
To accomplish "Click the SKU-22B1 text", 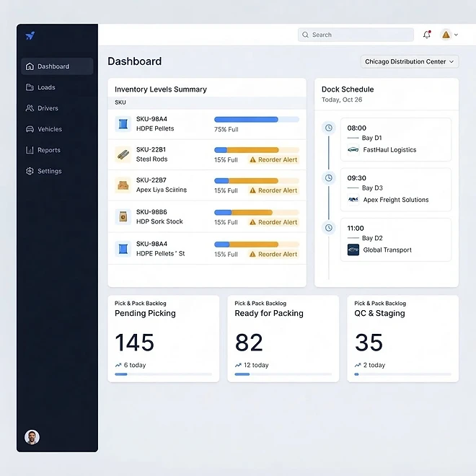I will click(151, 149).
